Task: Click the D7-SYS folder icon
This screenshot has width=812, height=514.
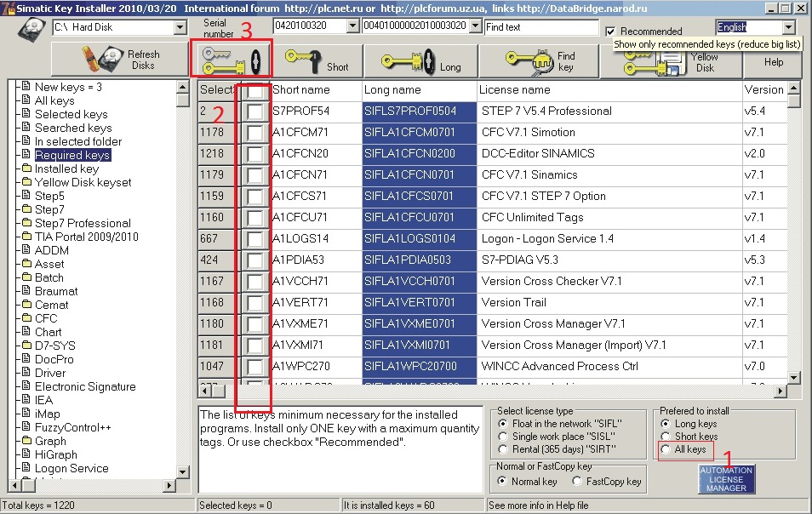Action: pyautogui.click(x=26, y=346)
